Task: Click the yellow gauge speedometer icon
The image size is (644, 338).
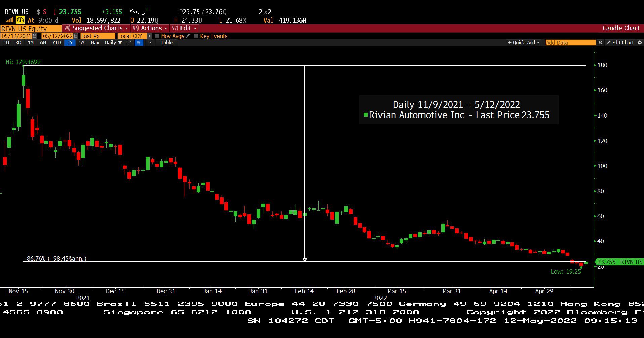Action: pos(20,20)
